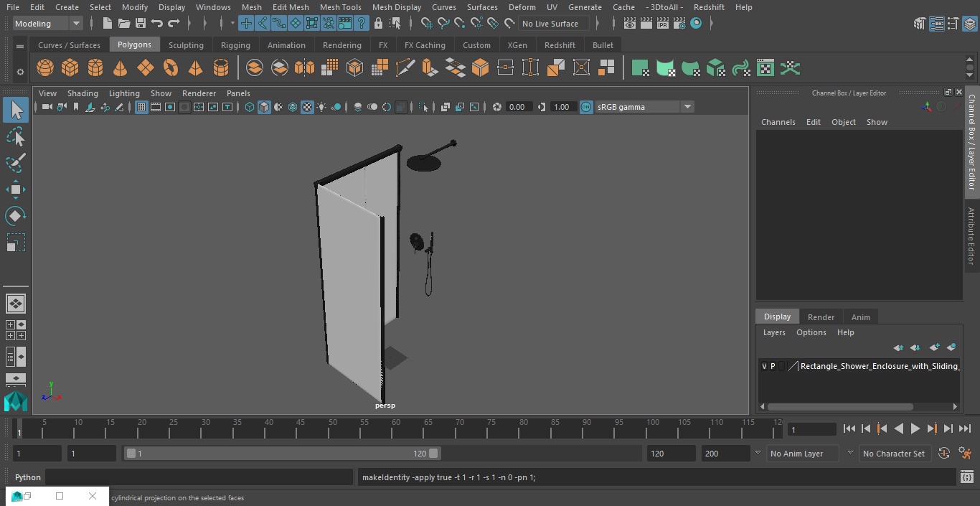This screenshot has width=980, height=506.
Task: Click the New Scene icon
Action: (x=107, y=24)
